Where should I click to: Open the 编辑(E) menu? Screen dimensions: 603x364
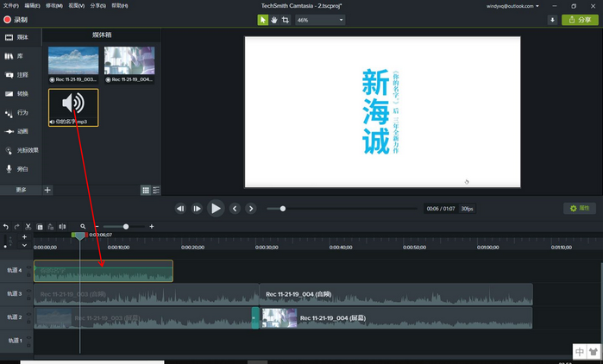point(32,6)
